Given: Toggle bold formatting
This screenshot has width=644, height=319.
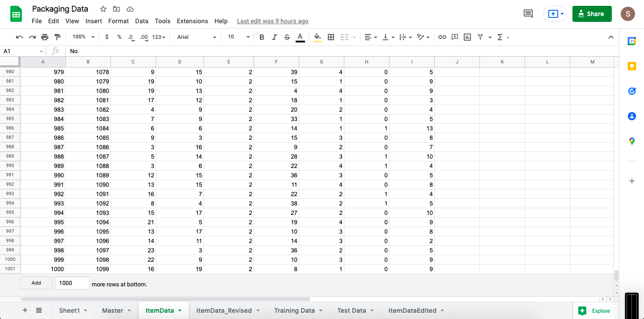Looking at the screenshot, I should click(262, 37).
